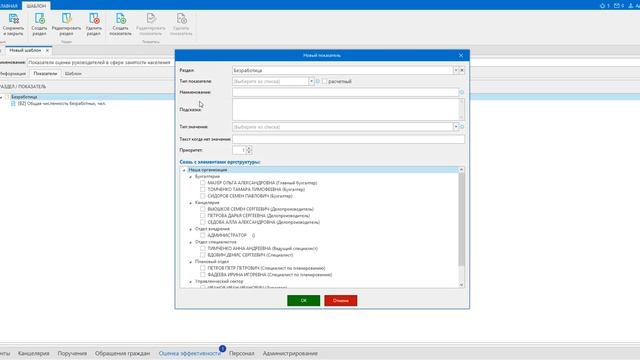This screenshot has width=640, height=360.
Task: Click the red Отмена button
Action: [x=340, y=300]
